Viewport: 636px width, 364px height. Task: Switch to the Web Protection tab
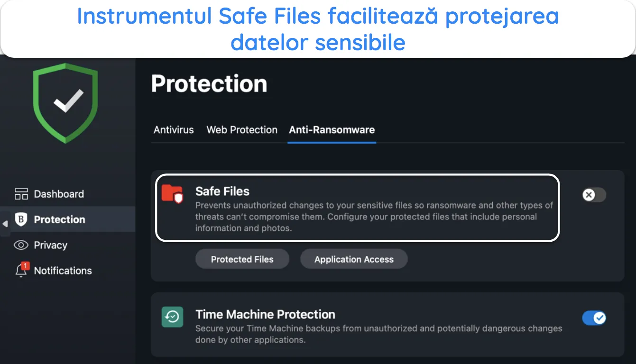(242, 130)
